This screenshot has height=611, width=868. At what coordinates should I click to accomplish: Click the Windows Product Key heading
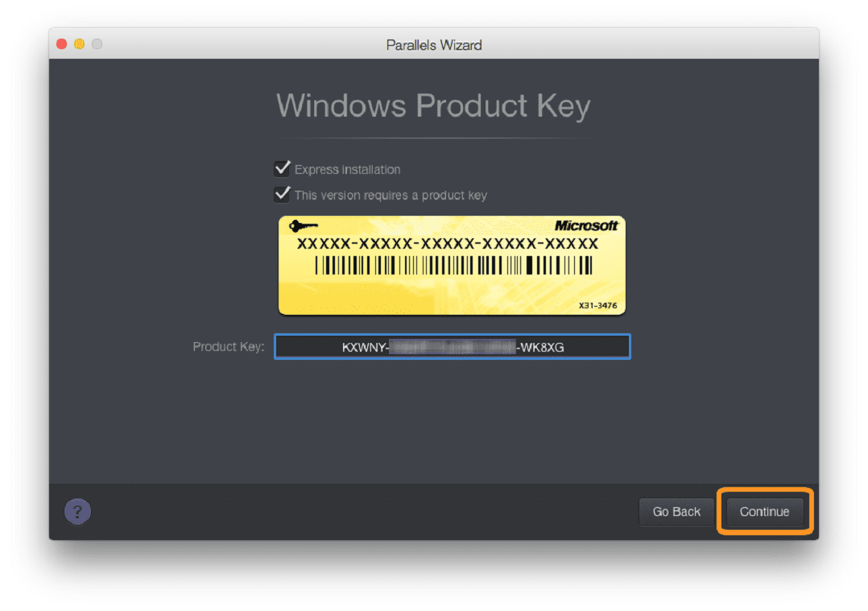[x=433, y=105]
